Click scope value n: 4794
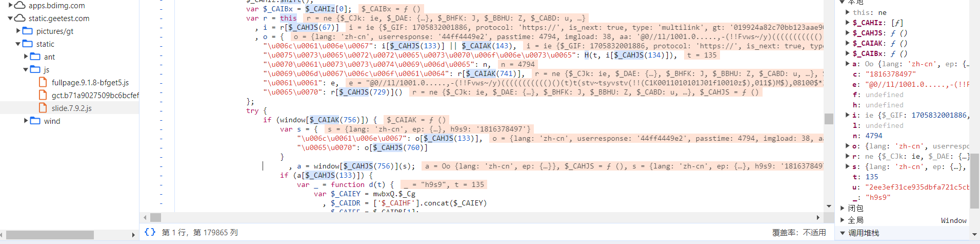The image size is (980, 244). [874, 136]
